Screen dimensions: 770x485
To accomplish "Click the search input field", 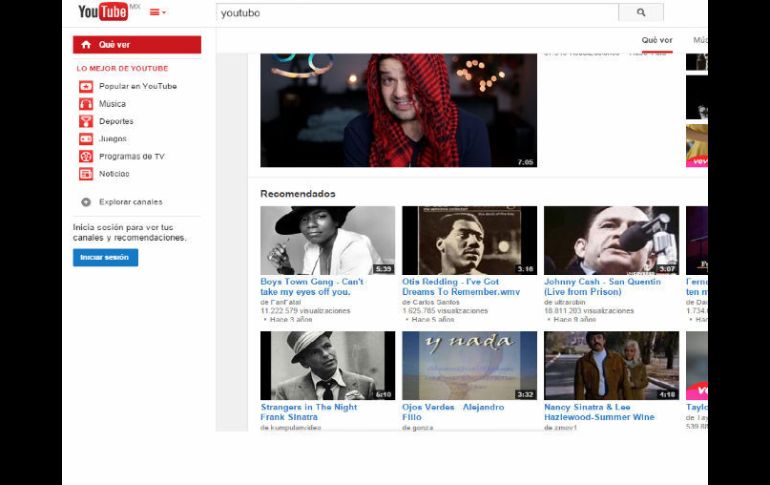I will click(416, 13).
